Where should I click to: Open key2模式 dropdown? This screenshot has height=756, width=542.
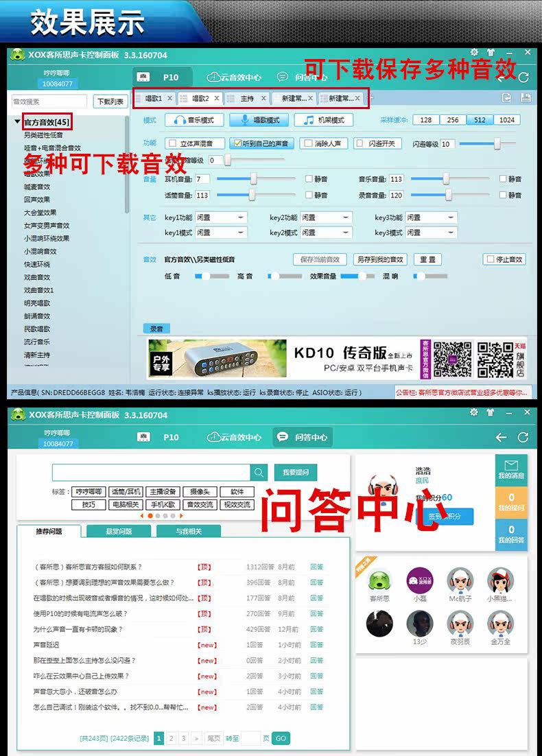click(x=326, y=233)
